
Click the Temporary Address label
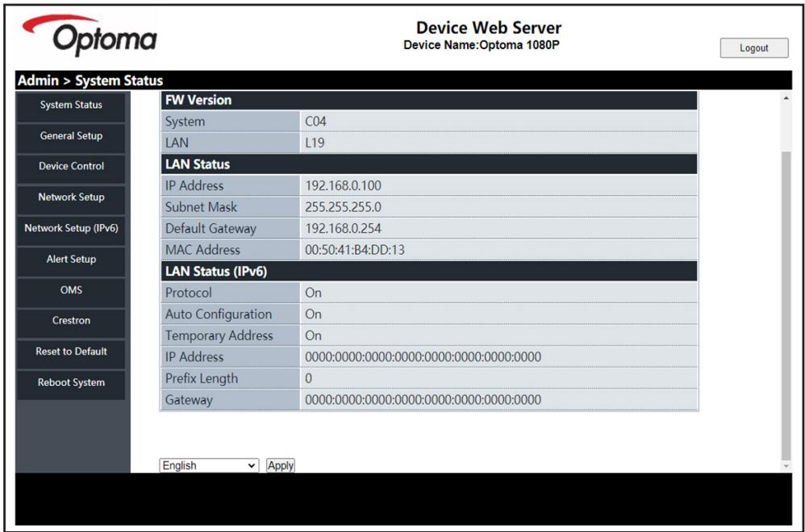point(219,336)
